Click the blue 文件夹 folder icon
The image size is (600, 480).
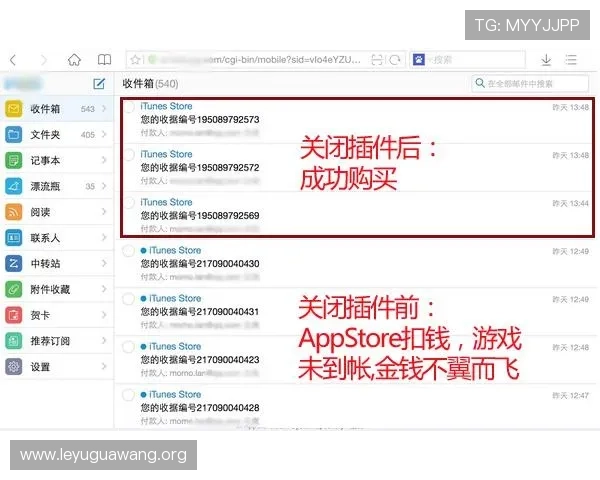13,134
